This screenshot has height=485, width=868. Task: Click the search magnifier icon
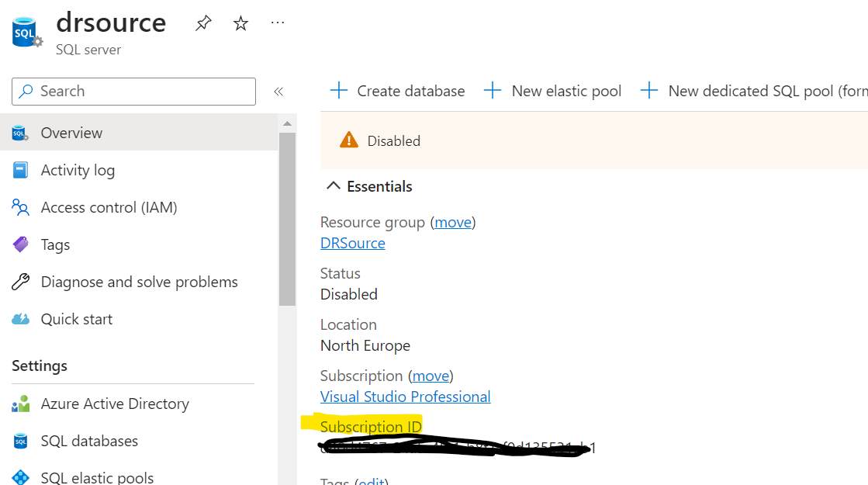tap(26, 92)
